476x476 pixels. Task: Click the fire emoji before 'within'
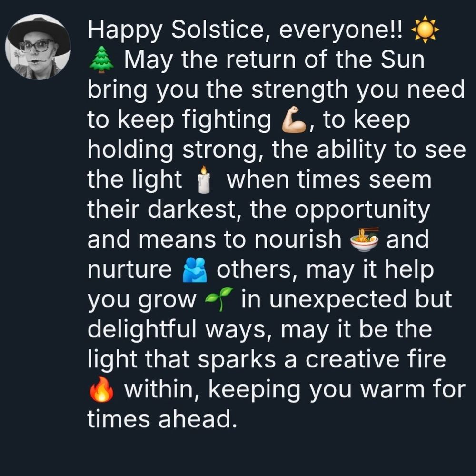point(102,389)
